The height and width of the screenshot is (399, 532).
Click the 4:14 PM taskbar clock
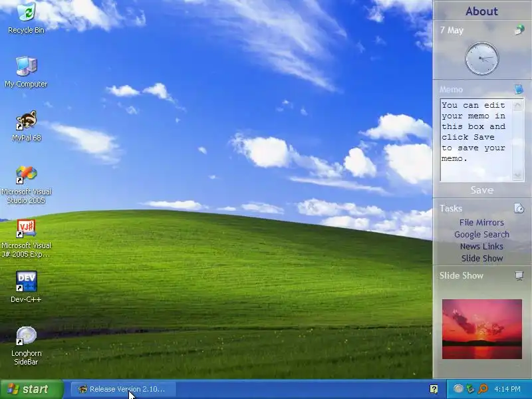pos(507,389)
